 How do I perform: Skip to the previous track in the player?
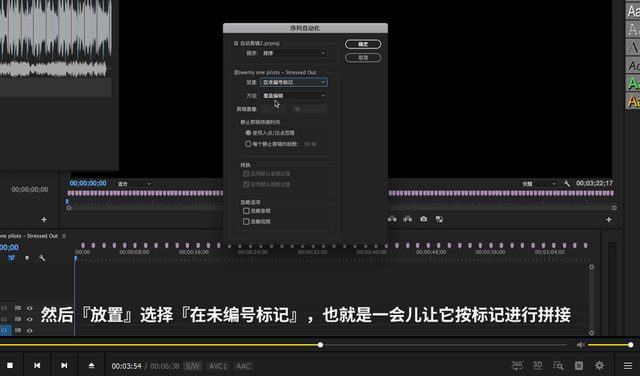pos(37,365)
